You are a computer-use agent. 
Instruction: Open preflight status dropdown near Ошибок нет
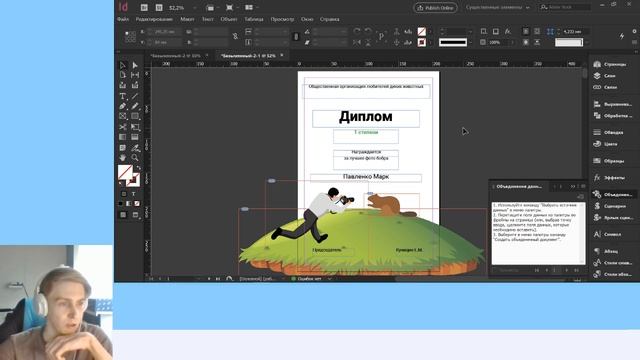pyautogui.click(x=329, y=279)
